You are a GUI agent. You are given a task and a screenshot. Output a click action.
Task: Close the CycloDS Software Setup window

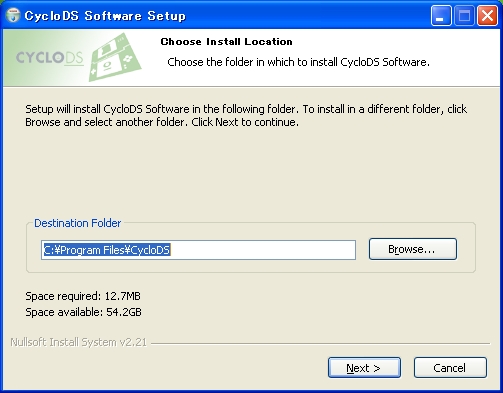tap(487, 15)
